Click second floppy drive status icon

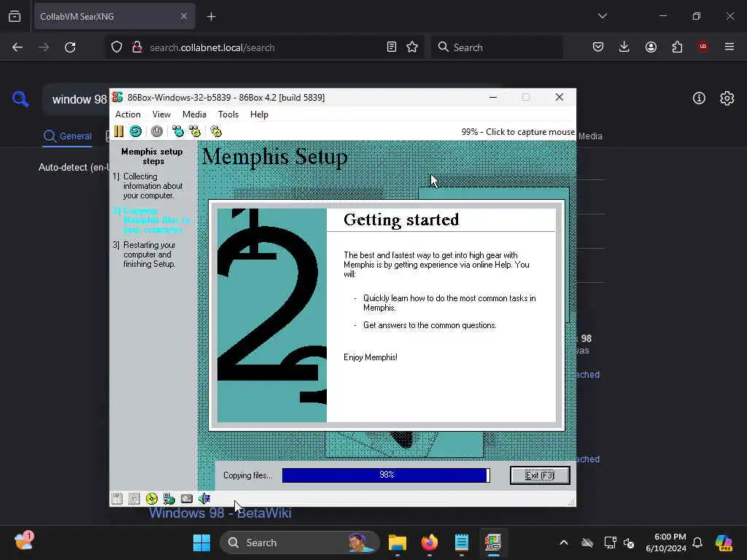[x=134, y=499]
